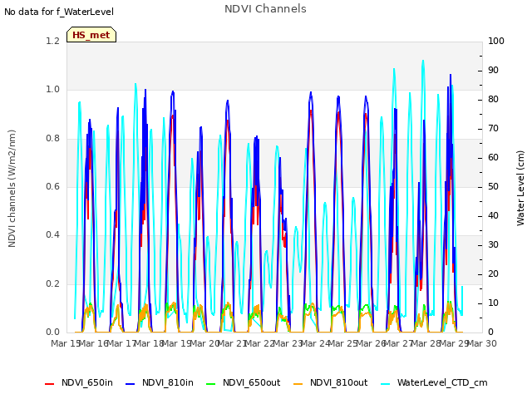Click the tallest cyan water level peak near Mar 28

423,61
